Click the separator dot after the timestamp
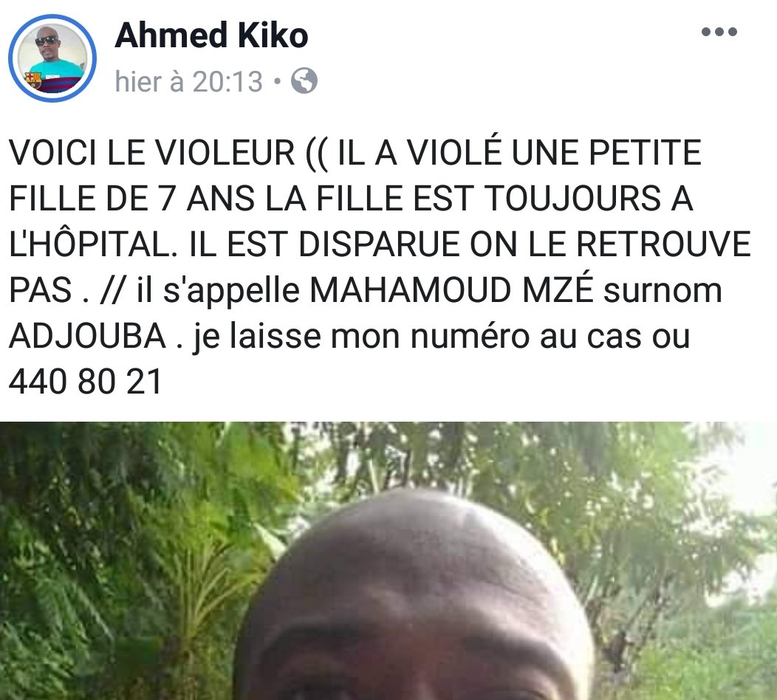Image resolution: width=777 pixels, height=700 pixels. 277,80
